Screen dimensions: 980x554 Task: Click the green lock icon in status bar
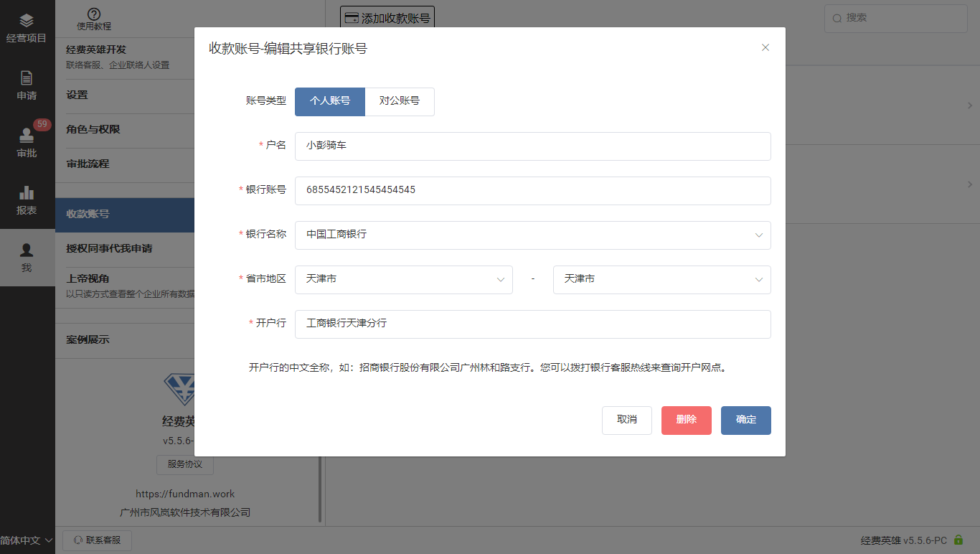pos(958,540)
